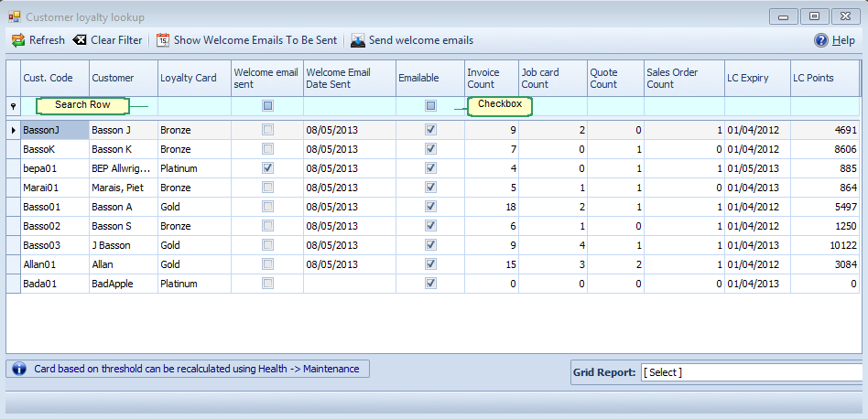Click the LC Points value 3084
This screenshot has height=419, width=868.
825,264
